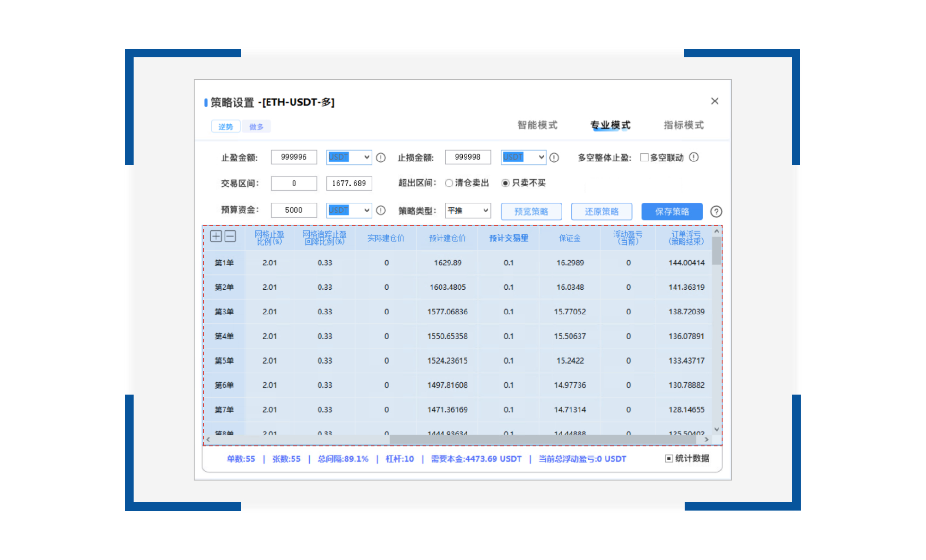This screenshot has height=560, width=926.
Task: Click info icon next to stop-loss amount unit
Action: 554,158
